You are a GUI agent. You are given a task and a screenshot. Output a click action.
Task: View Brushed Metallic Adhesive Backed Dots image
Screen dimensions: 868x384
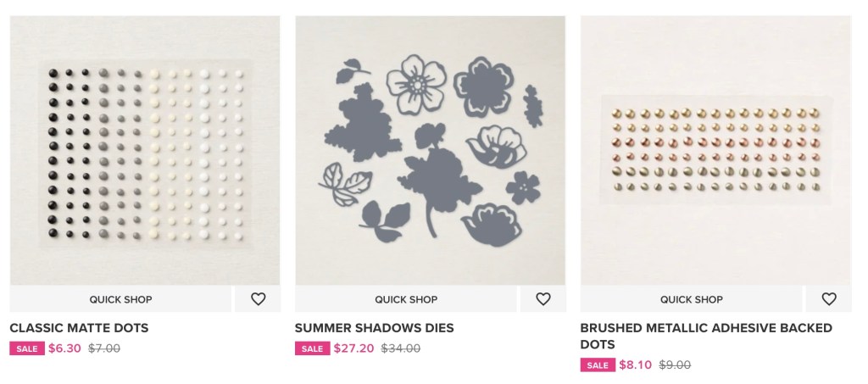[x=715, y=150]
